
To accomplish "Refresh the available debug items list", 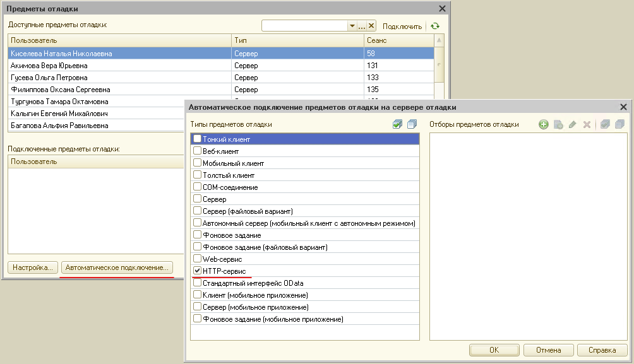I will [x=435, y=26].
